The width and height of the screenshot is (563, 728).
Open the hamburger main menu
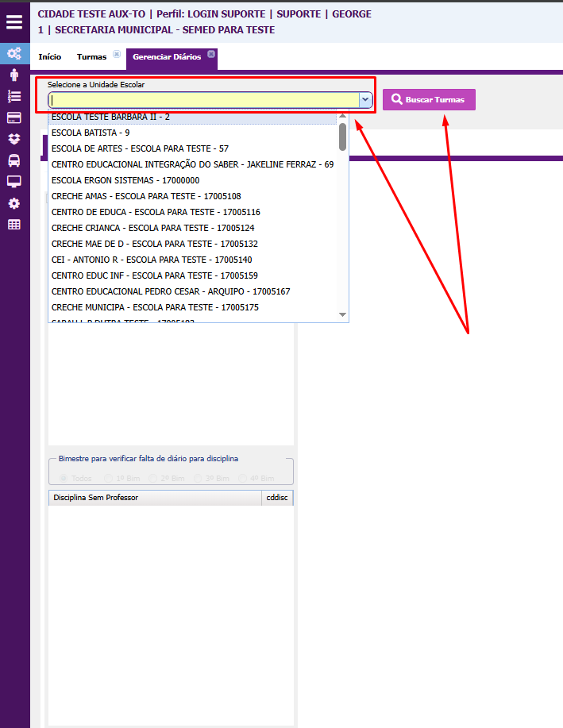(14, 21)
